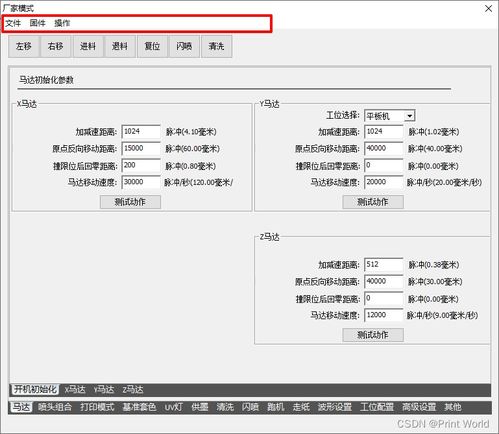Image resolution: width=499 pixels, height=434 pixels.
Task: Open the 波形设置 bottom tab
Action: [335, 407]
